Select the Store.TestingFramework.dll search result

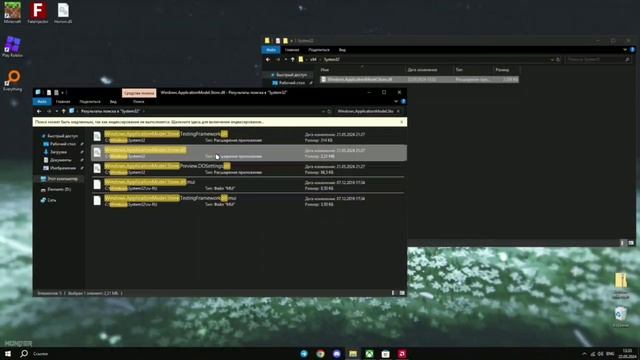(248, 137)
